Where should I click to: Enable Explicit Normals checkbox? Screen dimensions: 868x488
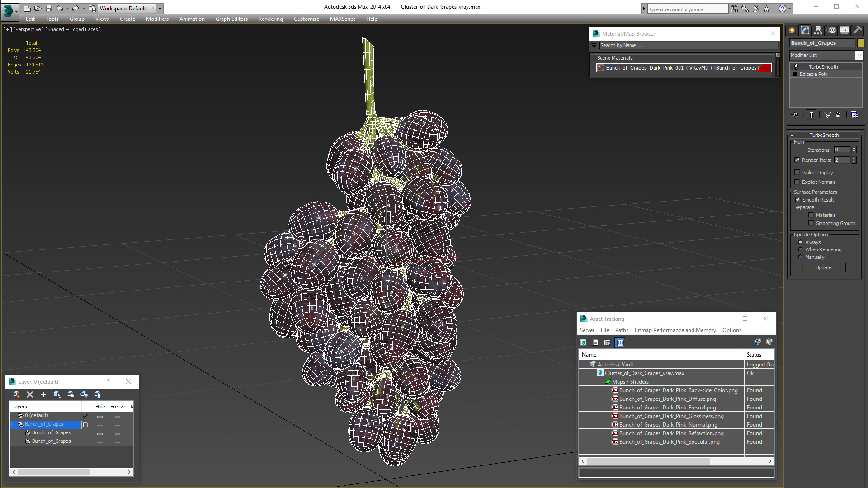pos(797,182)
